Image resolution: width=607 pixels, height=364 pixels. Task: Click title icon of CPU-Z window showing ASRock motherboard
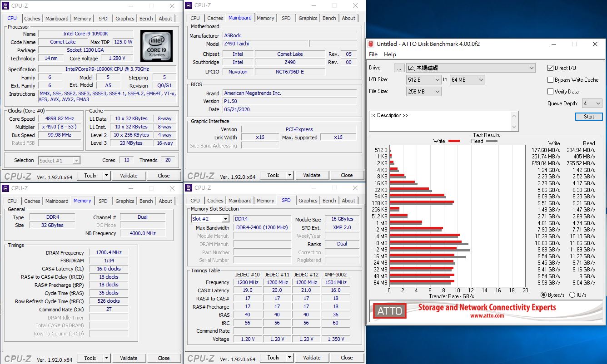[x=189, y=5]
